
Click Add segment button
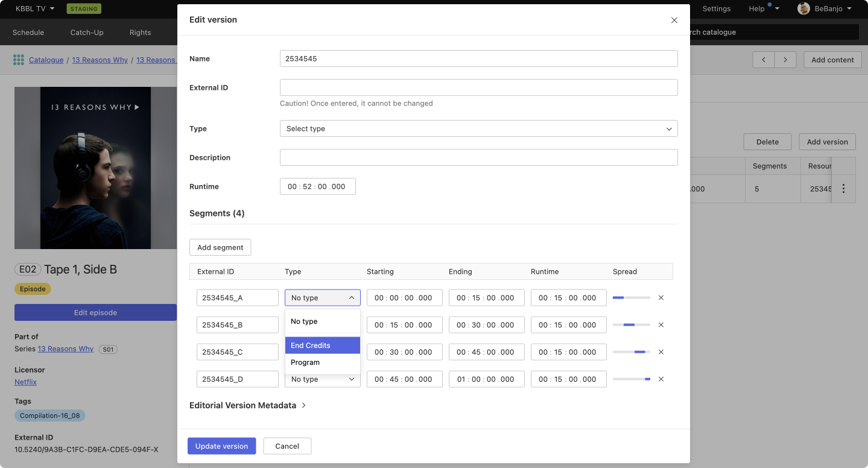pyautogui.click(x=220, y=247)
